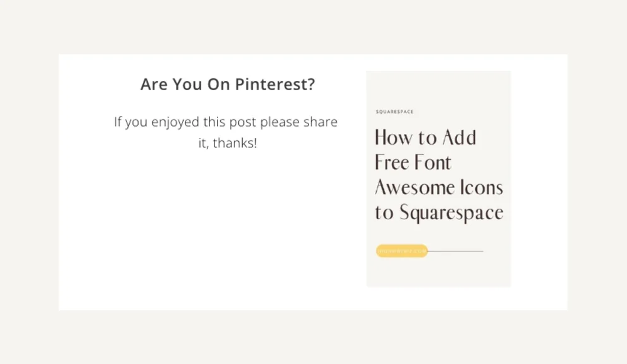Click the words "Are You" in heading
627x364 pixels.
point(171,85)
